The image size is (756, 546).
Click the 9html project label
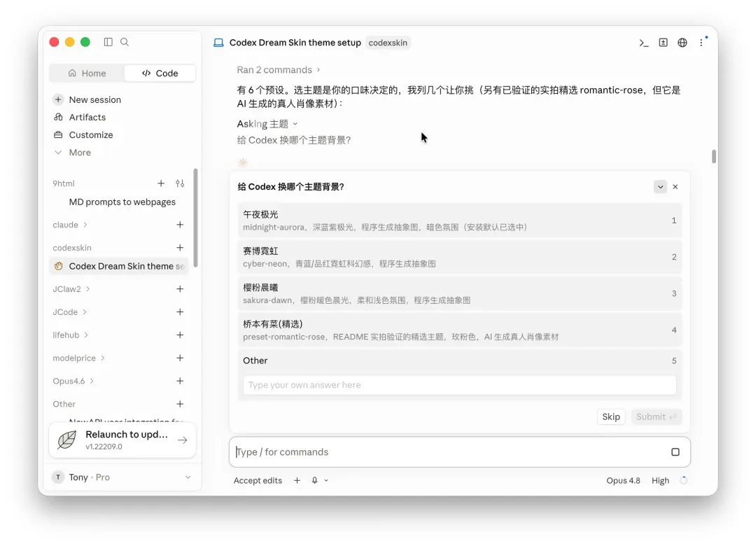[64, 183]
